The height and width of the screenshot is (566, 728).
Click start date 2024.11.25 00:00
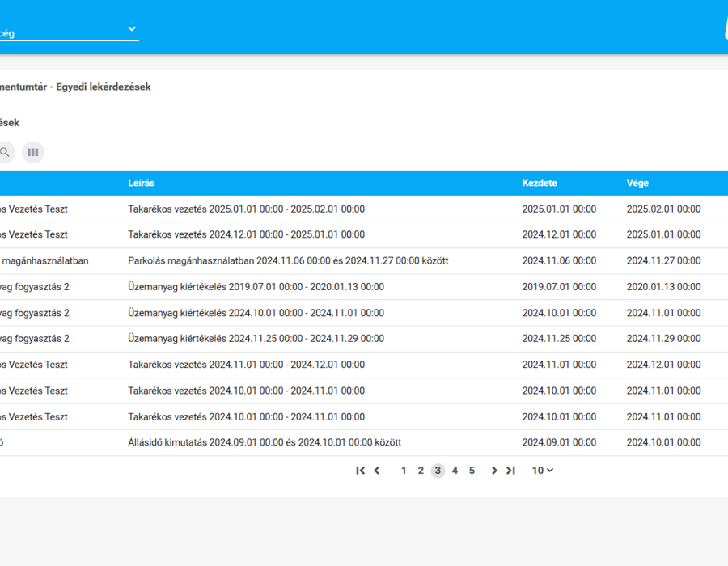[560, 339]
